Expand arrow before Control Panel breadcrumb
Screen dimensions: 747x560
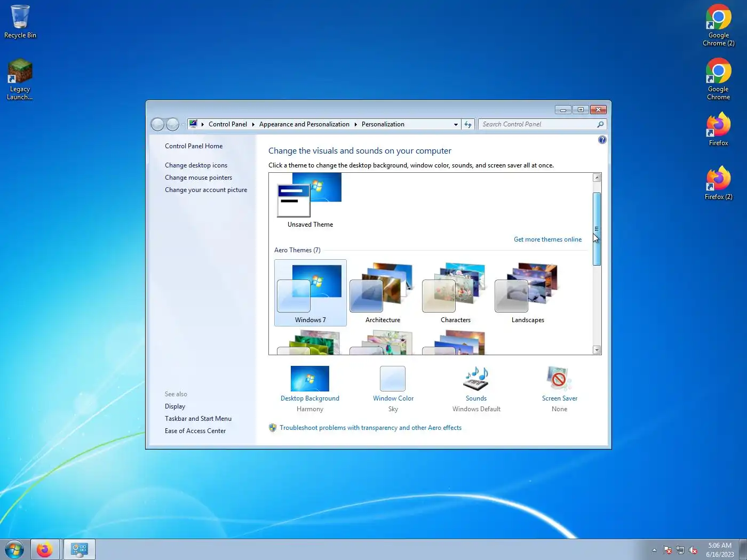(203, 124)
